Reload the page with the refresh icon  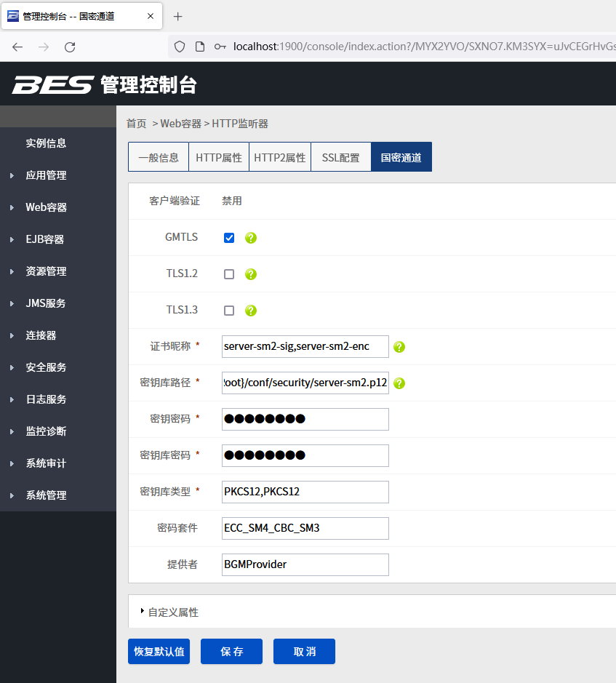pos(70,47)
